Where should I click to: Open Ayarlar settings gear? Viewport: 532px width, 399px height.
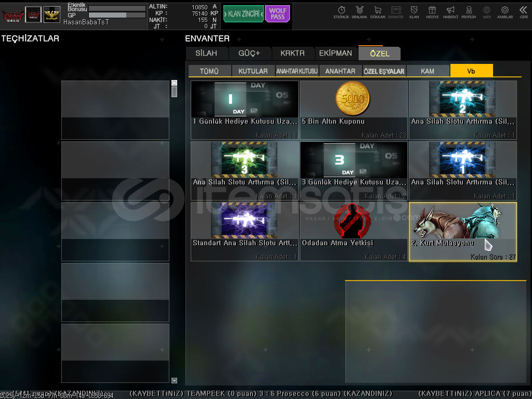(x=504, y=11)
